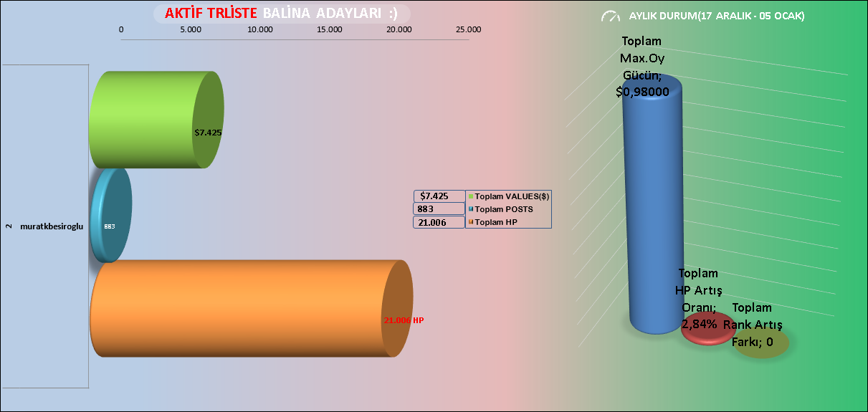The image size is (868, 412).
Task: Click the 25.000 axis tick label
Action: coord(468,29)
